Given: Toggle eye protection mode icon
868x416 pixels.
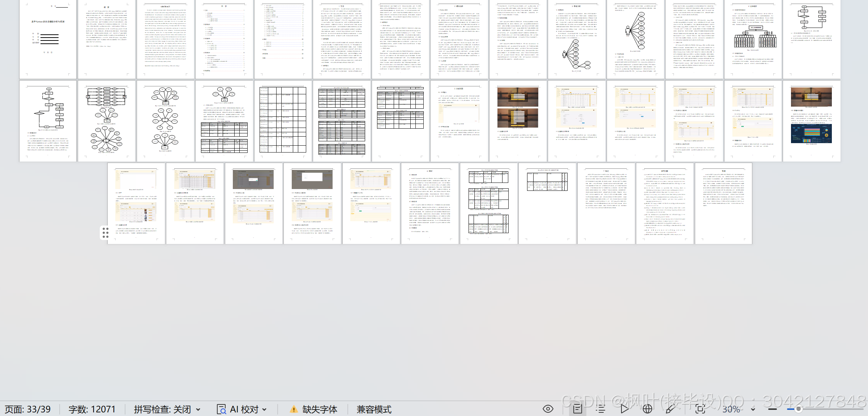Looking at the screenshot, I should tap(548, 409).
